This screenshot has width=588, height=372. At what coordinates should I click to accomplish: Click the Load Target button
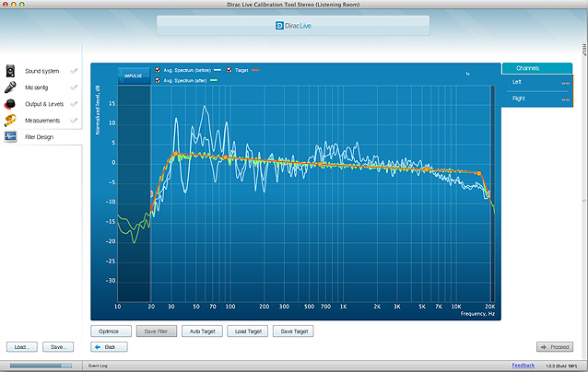coord(248,331)
